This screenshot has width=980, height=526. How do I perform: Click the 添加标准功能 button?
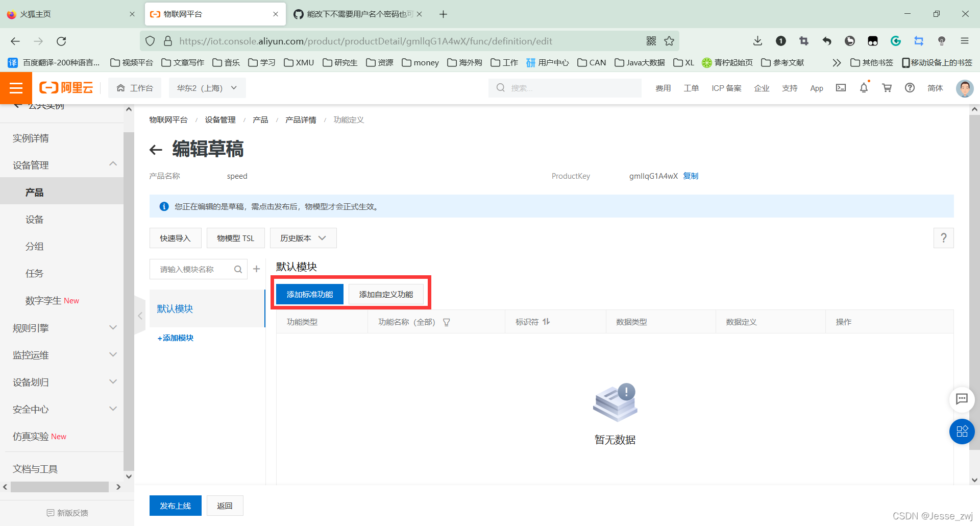[x=309, y=294]
